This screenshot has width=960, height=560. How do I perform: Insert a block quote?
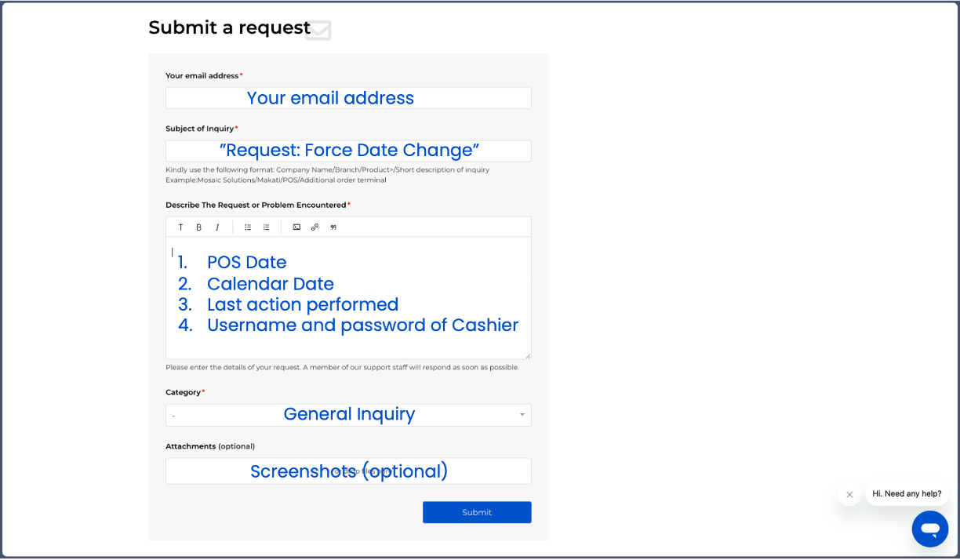333,227
